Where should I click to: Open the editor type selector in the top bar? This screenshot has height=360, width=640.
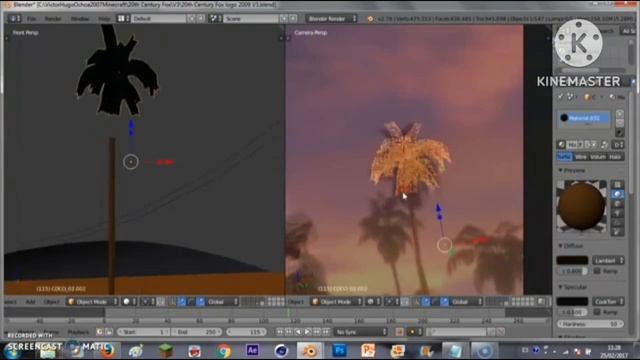point(15,18)
